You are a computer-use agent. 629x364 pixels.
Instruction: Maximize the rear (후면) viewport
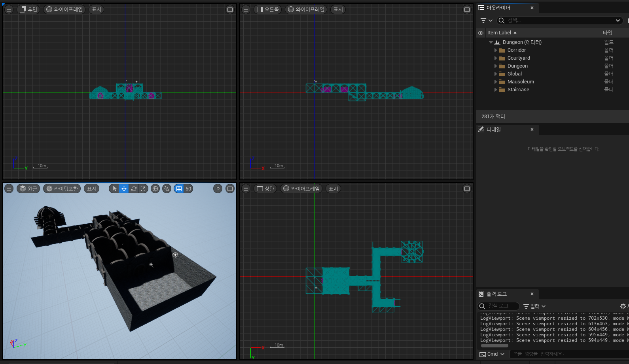pyautogui.click(x=230, y=9)
